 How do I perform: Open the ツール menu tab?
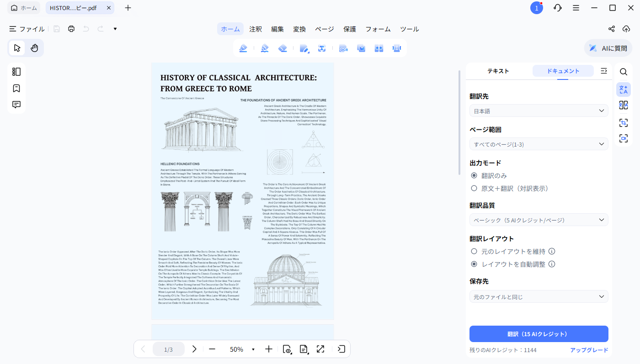click(410, 29)
